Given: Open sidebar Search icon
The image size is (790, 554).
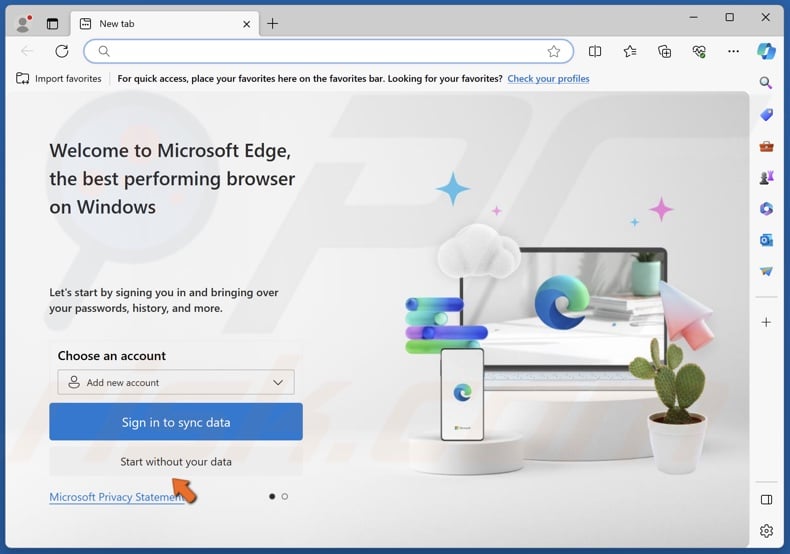Looking at the screenshot, I should 766,83.
